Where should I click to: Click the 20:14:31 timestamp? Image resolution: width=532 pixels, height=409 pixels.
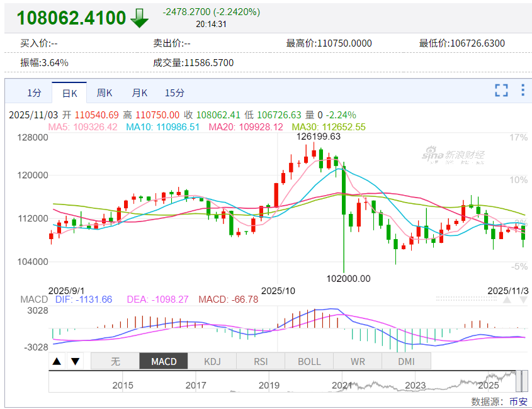(x=211, y=24)
